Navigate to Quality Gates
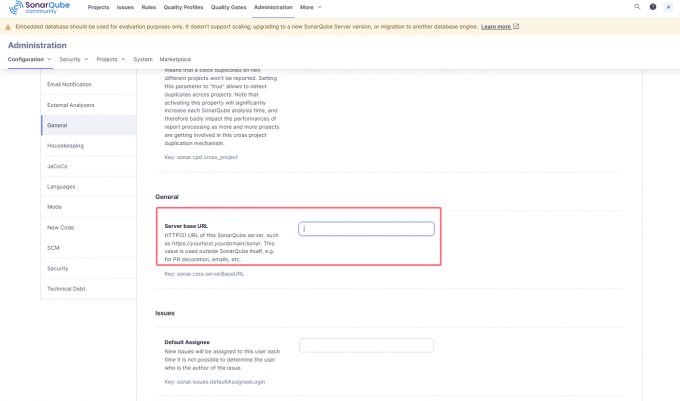Screen dimensions: 680x401 (229, 7)
